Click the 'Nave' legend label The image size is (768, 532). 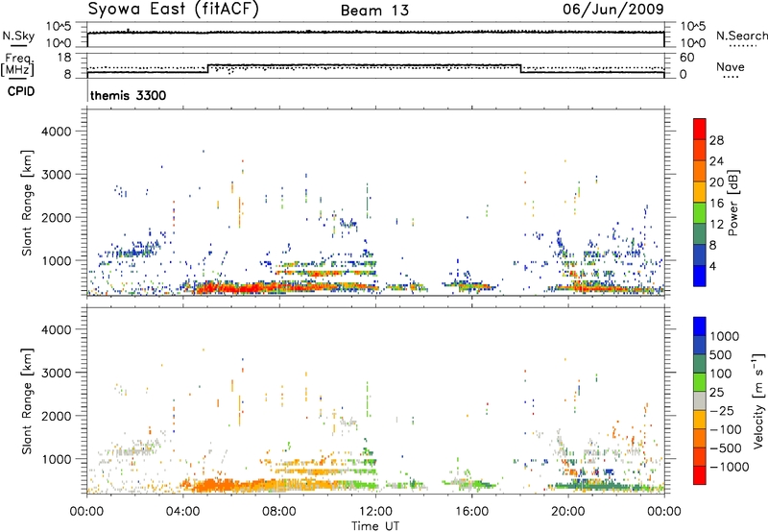(x=731, y=67)
